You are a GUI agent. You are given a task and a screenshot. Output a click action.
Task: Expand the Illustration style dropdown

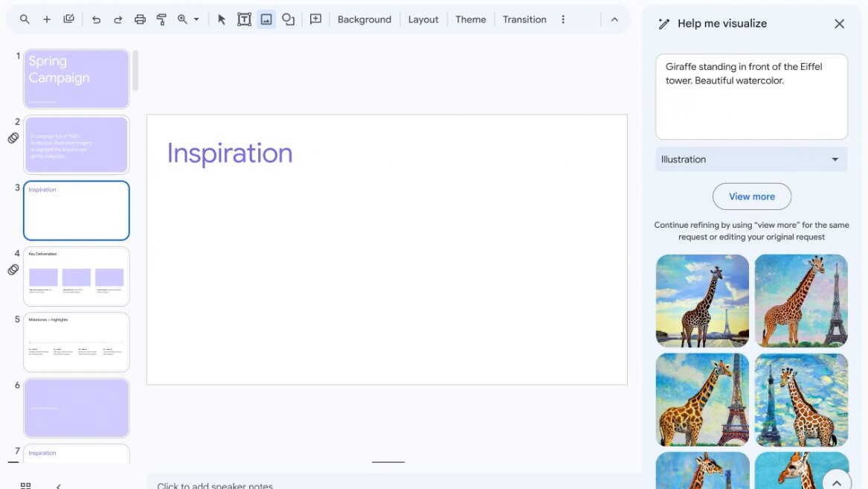tap(751, 159)
